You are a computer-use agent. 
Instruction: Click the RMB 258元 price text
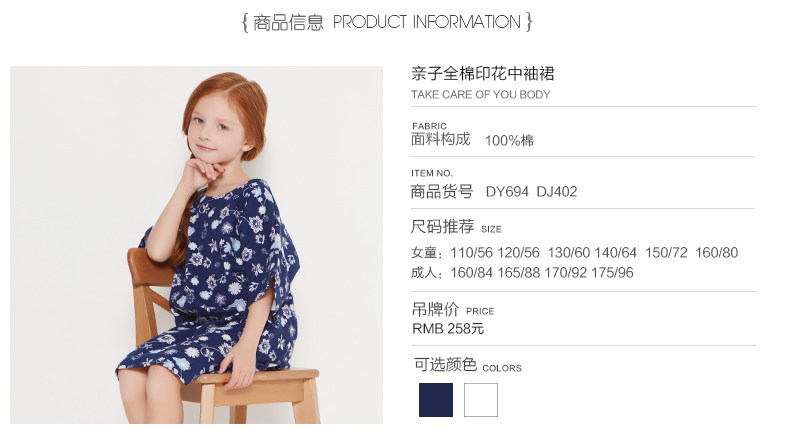tap(448, 329)
